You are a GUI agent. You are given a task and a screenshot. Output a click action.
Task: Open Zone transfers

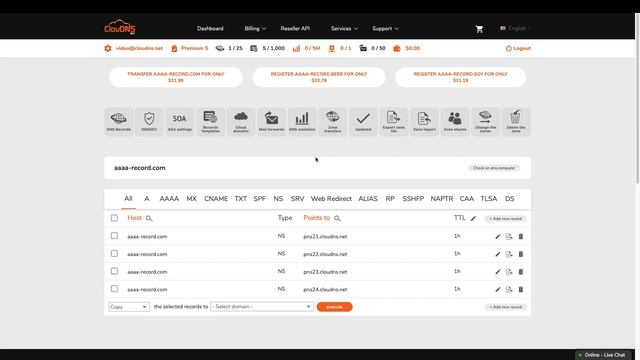[333, 122]
